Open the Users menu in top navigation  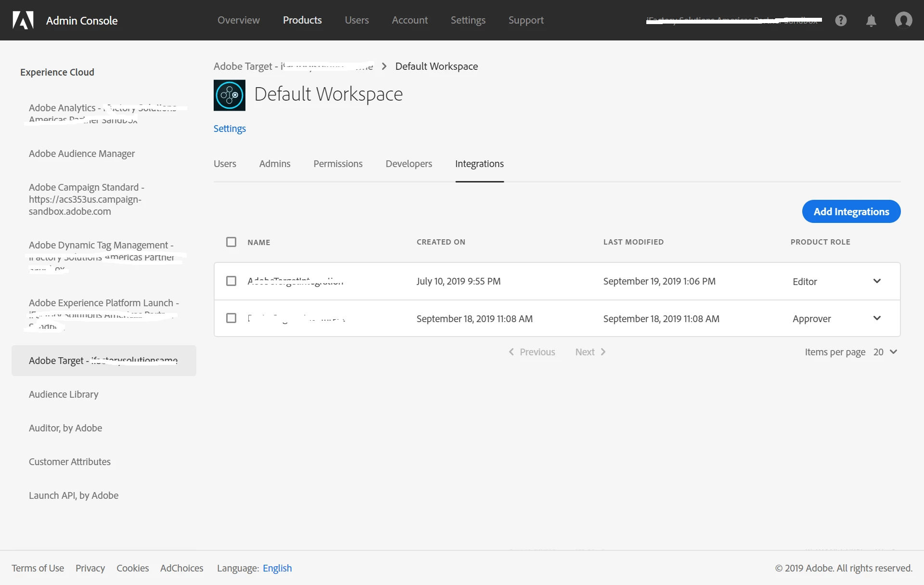tap(357, 20)
